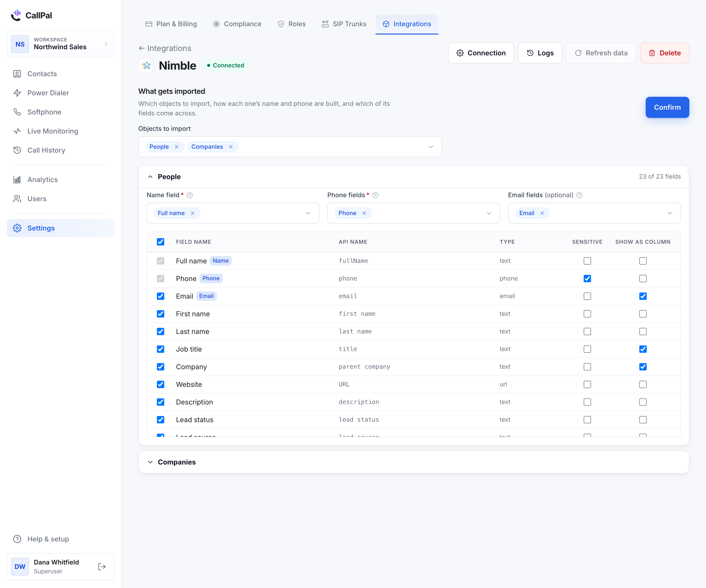Uncheck the Email field import checkbox
The image size is (706, 588).
coord(161,296)
